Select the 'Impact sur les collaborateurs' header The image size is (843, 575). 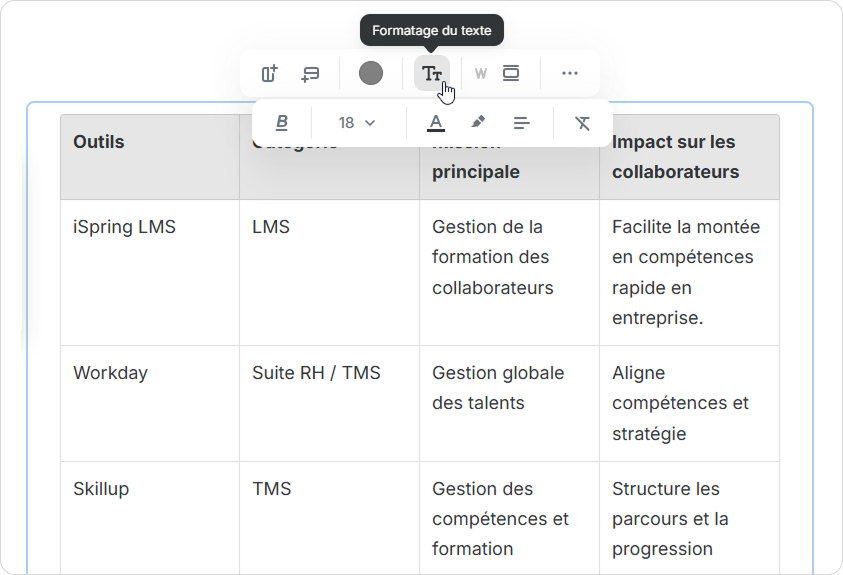[675, 157]
